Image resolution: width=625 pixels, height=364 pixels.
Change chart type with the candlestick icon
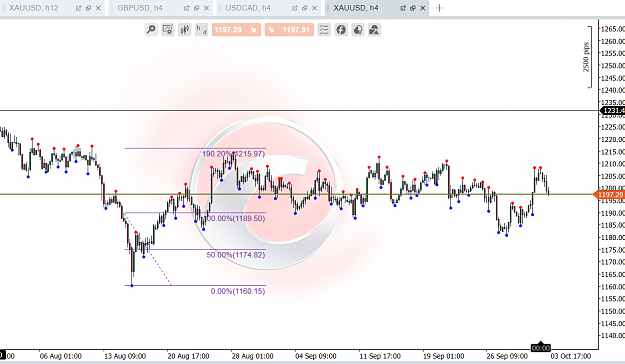tap(185, 30)
